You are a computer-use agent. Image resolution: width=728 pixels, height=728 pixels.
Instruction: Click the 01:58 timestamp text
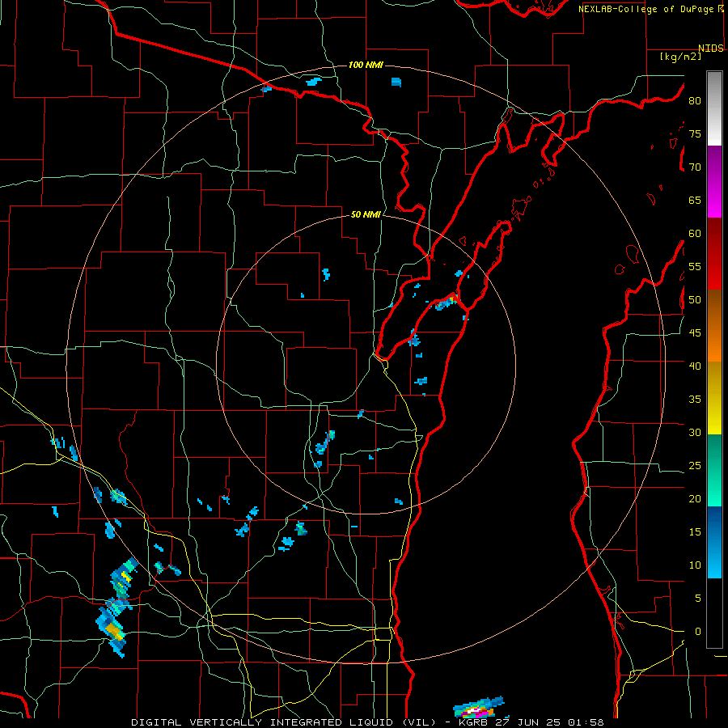pos(586,722)
